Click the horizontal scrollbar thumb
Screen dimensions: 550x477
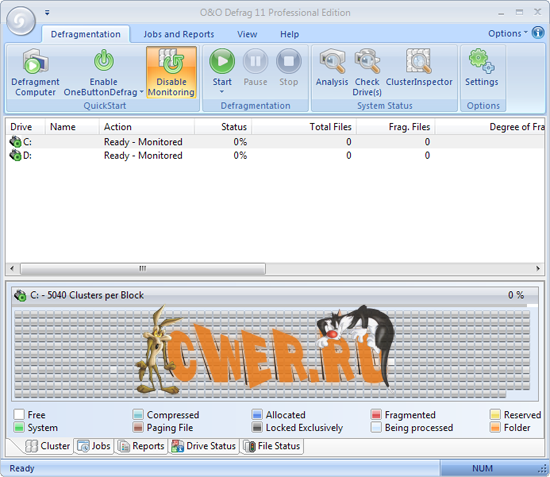coord(143,269)
